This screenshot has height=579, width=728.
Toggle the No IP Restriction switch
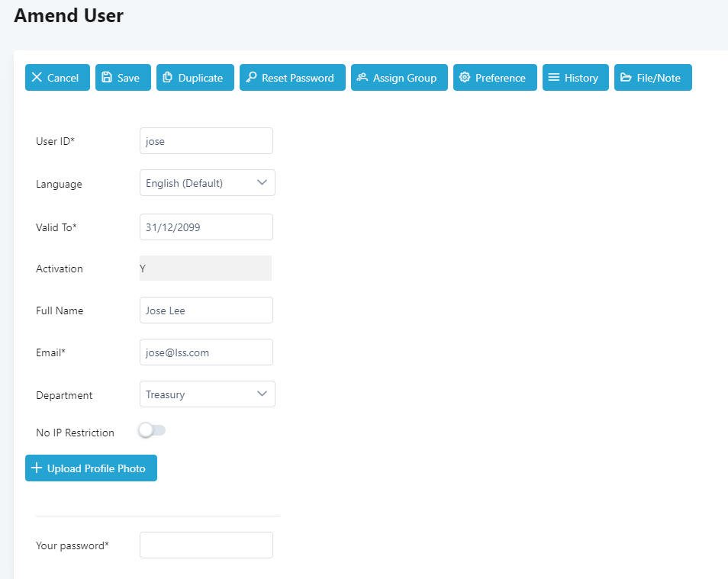coord(152,431)
